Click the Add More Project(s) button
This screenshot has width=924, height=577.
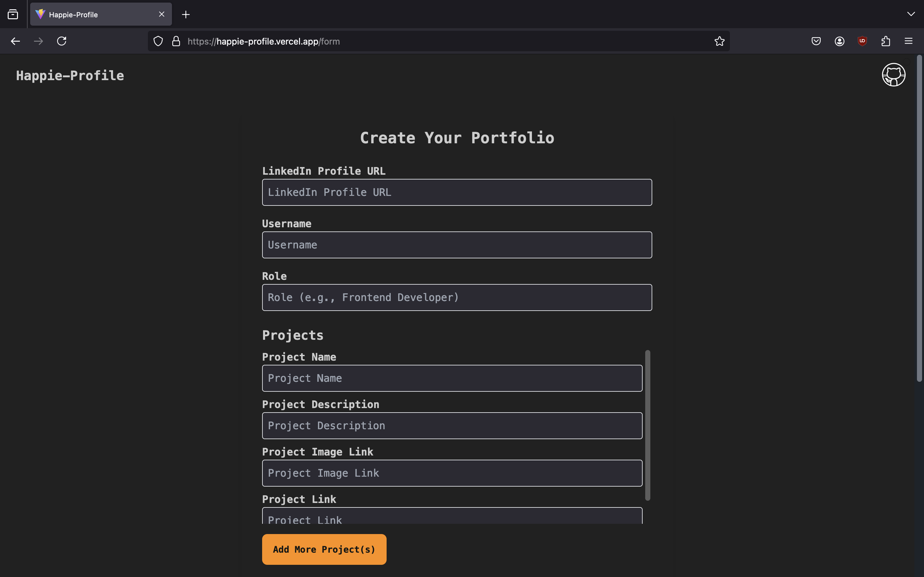click(x=324, y=549)
